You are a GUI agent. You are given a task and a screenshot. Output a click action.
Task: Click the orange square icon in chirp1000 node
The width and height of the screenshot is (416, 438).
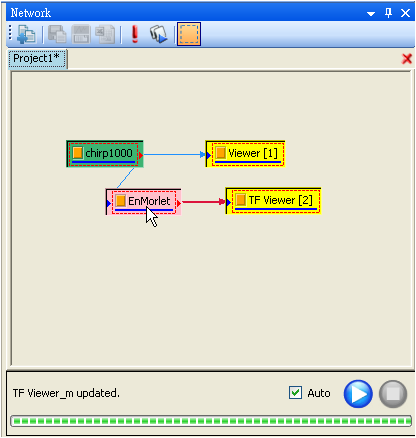pos(78,153)
